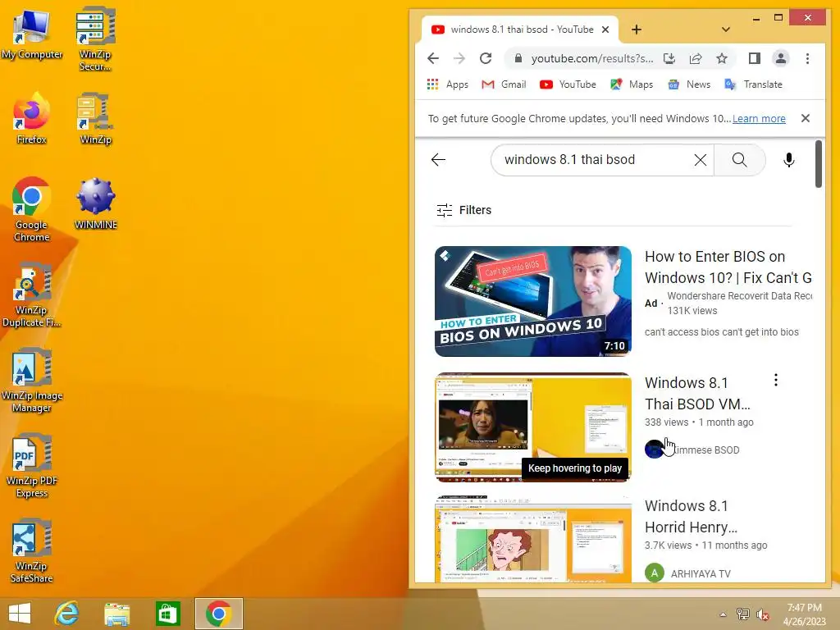
Task: Open WinZip SafeShare shortcut
Action: (x=32, y=550)
